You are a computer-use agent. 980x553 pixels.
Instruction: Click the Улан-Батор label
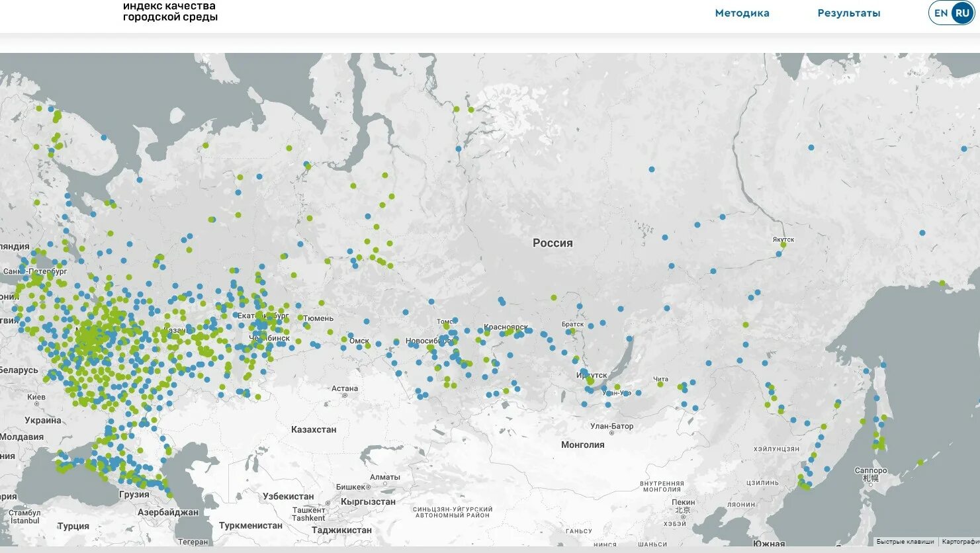(612, 427)
